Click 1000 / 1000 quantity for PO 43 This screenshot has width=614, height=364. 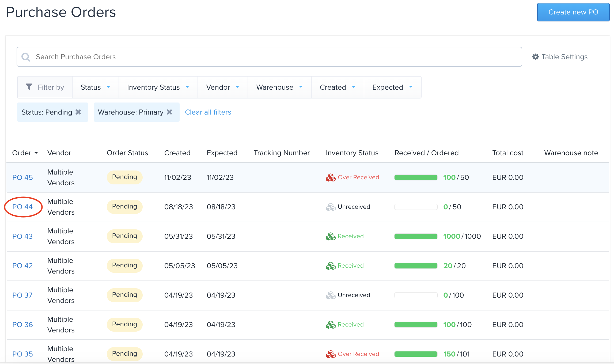pyautogui.click(x=462, y=236)
